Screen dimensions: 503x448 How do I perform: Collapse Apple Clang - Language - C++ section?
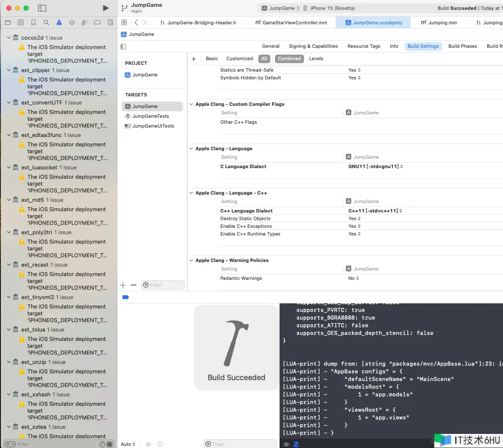click(x=191, y=193)
